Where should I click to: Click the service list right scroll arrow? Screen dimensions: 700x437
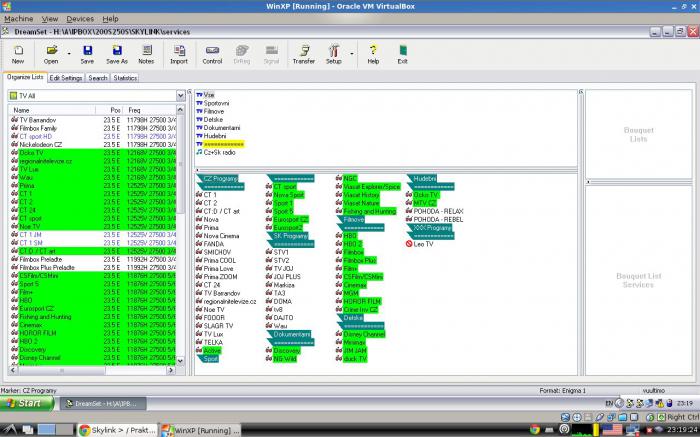point(171,370)
